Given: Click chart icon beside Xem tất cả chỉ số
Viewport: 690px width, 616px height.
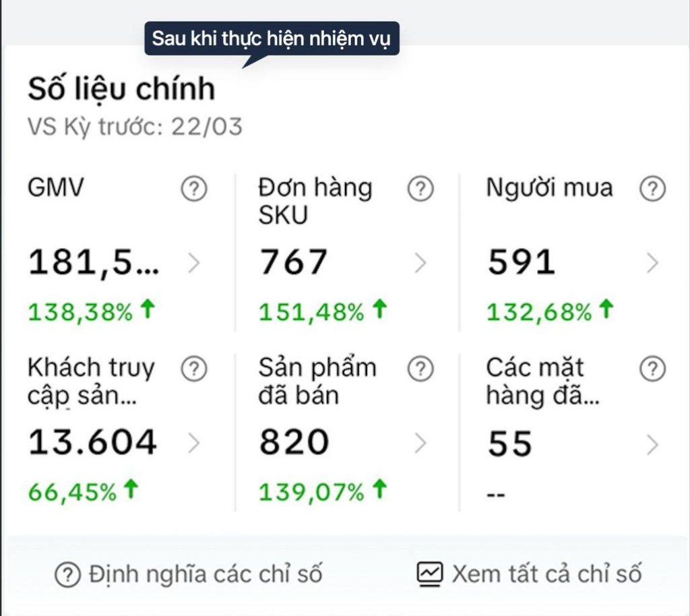Looking at the screenshot, I should (429, 574).
